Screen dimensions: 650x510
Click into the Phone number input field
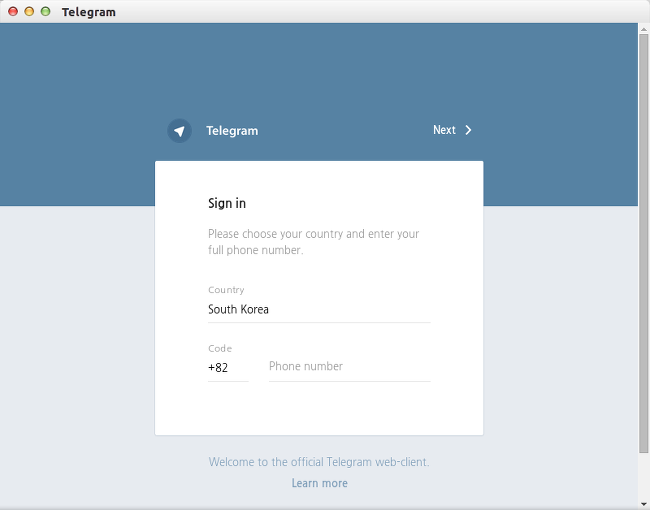pyautogui.click(x=349, y=367)
